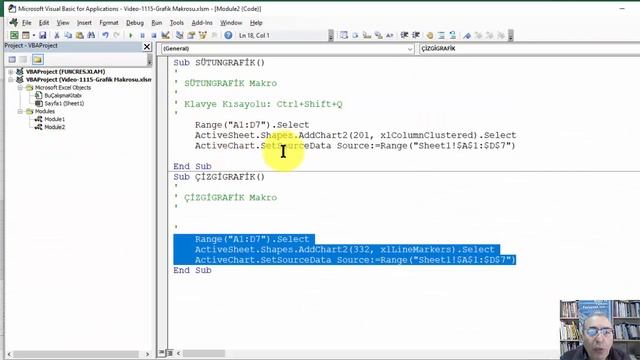
Task: Collapse the Microsoft Excel Objects folder
Action: point(20,88)
